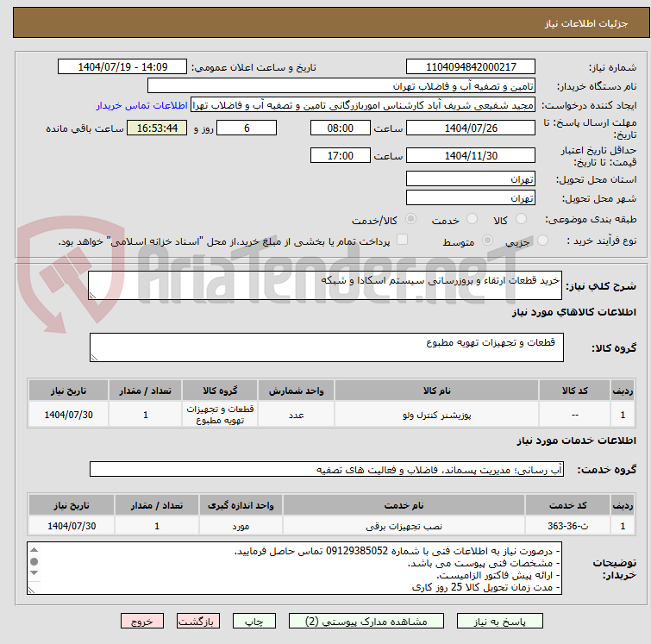Click the ایجاد کننده درخواست field
The width and height of the screenshot is (651, 644).
point(363,105)
